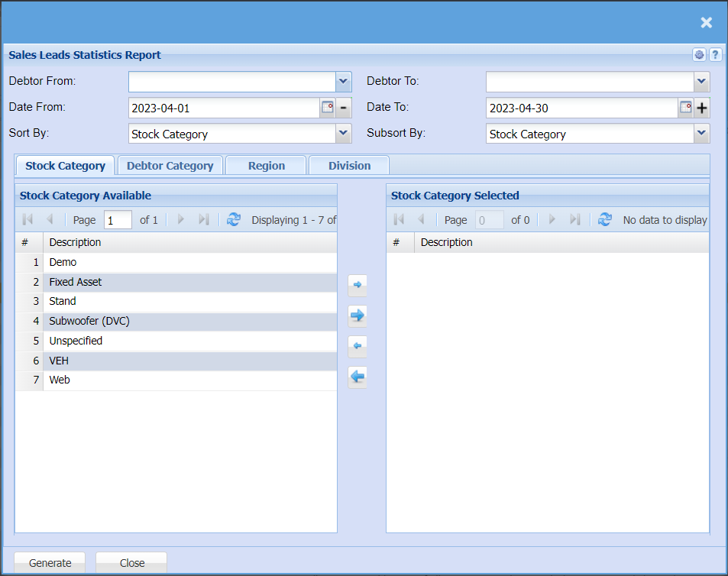Click the settings gear icon in report header
This screenshot has height=576, width=728.
coord(699,55)
